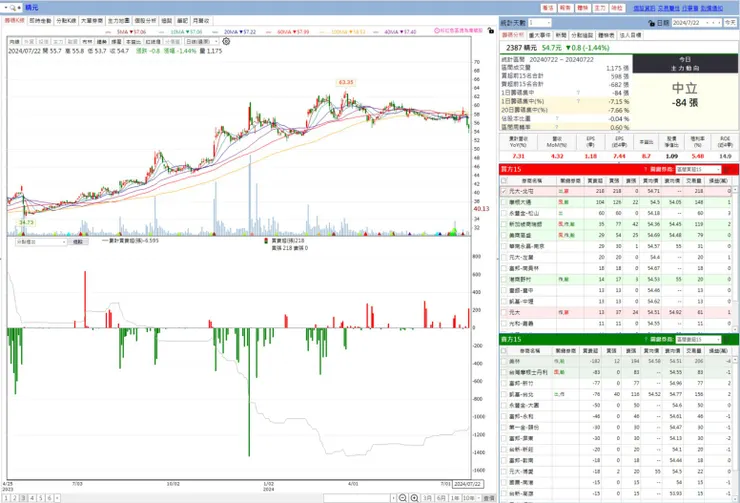Click the 元大 row in the buyer table
The height and width of the screenshot is (503, 740).
click(615, 312)
